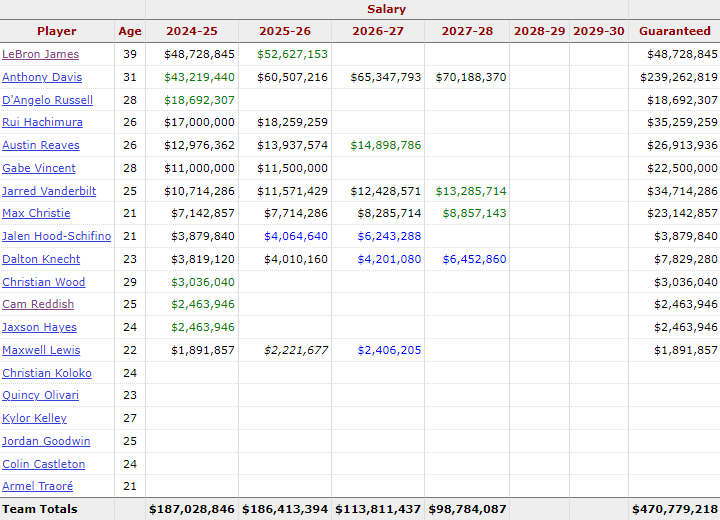Open Jarred Vanderbilt player link
Image resolution: width=720 pixels, height=520 pixels.
coord(49,191)
